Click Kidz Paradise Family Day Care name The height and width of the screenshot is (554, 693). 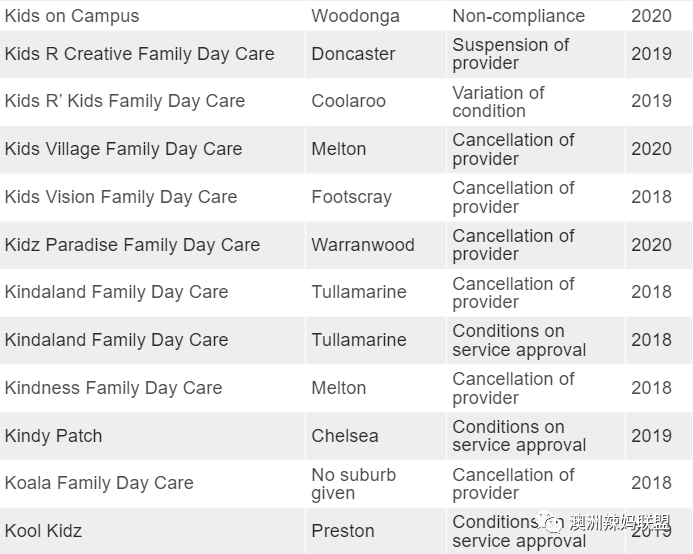[132, 245]
